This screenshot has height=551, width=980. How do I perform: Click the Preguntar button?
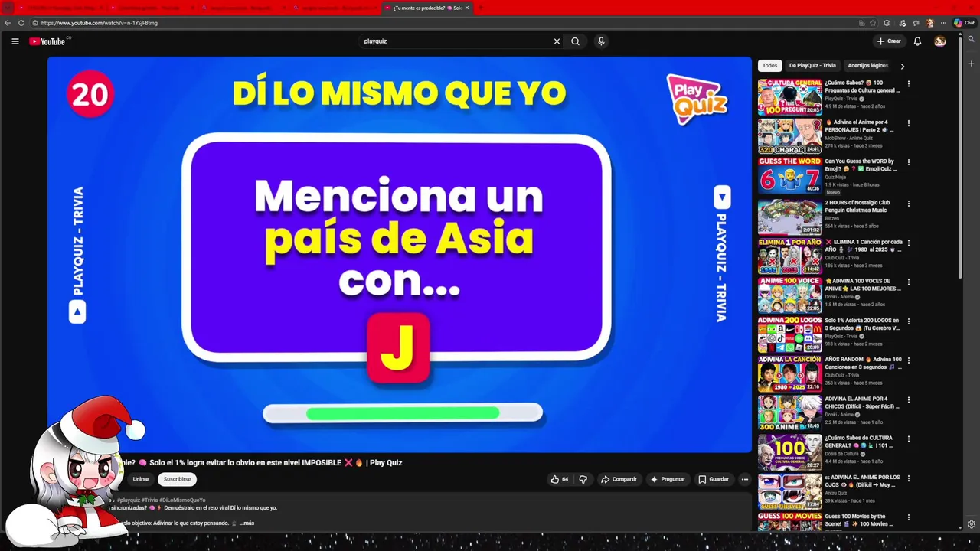coord(668,479)
